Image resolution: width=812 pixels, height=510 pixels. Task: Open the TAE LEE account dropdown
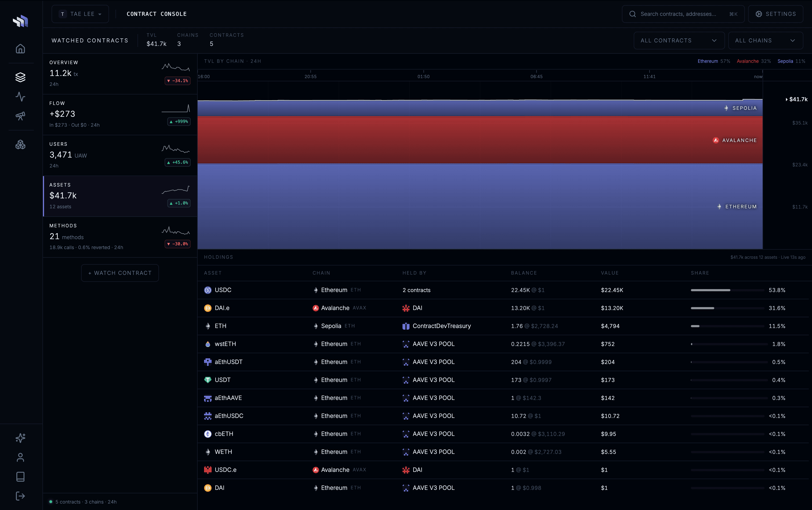click(x=80, y=14)
